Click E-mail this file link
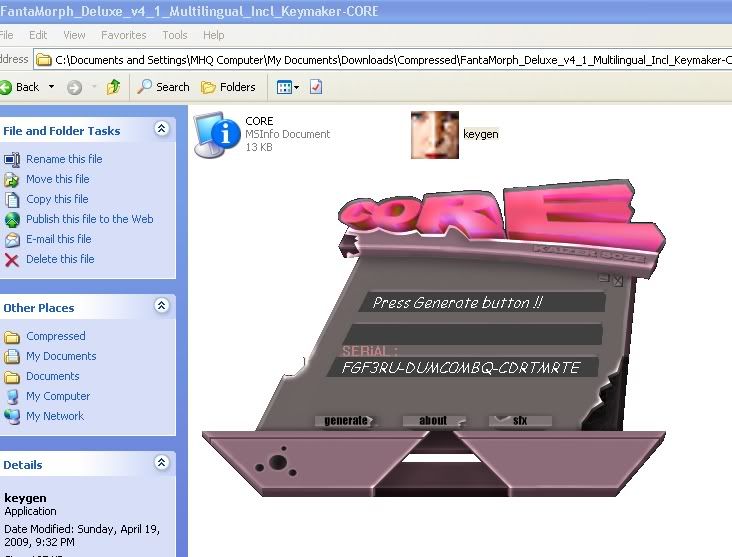 pyautogui.click(x=58, y=240)
